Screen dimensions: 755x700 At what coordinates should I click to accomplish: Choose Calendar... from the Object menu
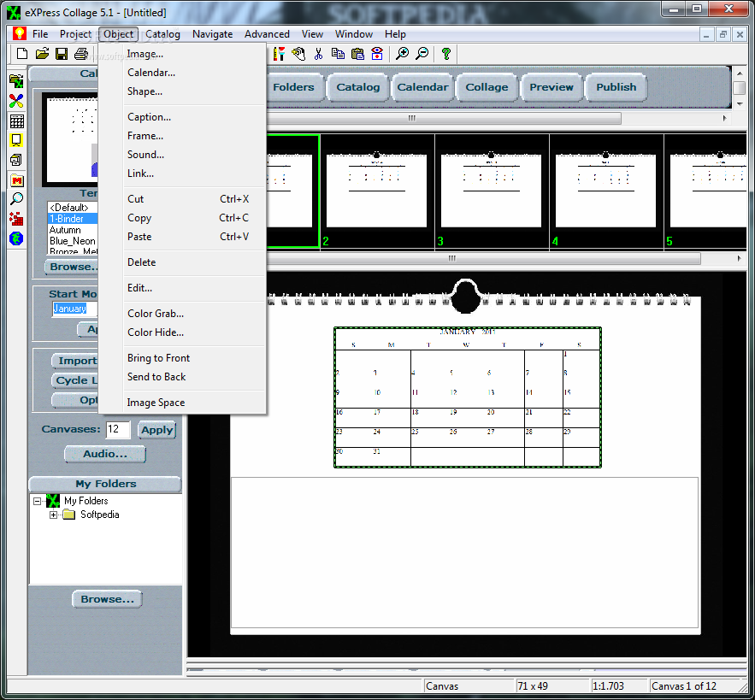coord(182,73)
